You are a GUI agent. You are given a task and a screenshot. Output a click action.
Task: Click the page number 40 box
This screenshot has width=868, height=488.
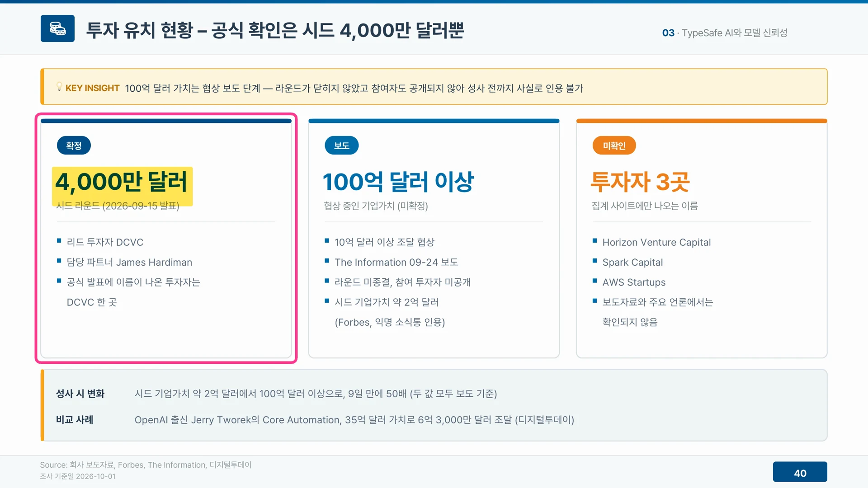coord(800,473)
